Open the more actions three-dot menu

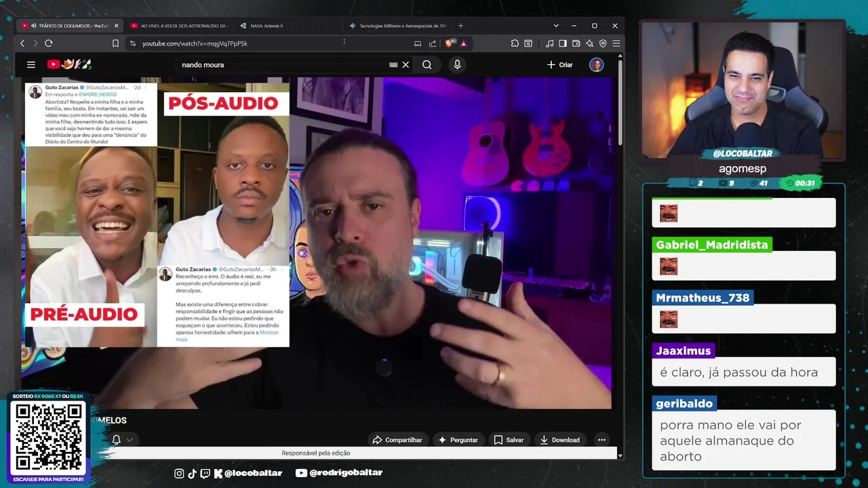pyautogui.click(x=601, y=440)
